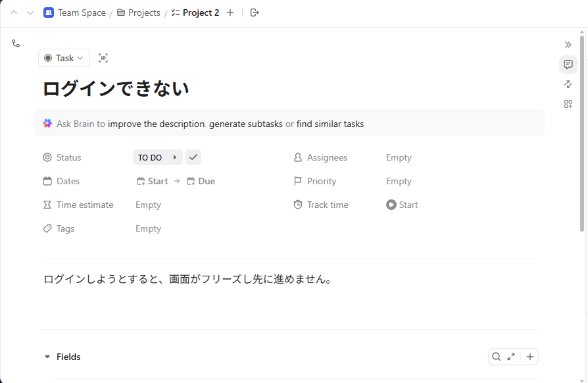Open the comments panel icon

pos(568,64)
